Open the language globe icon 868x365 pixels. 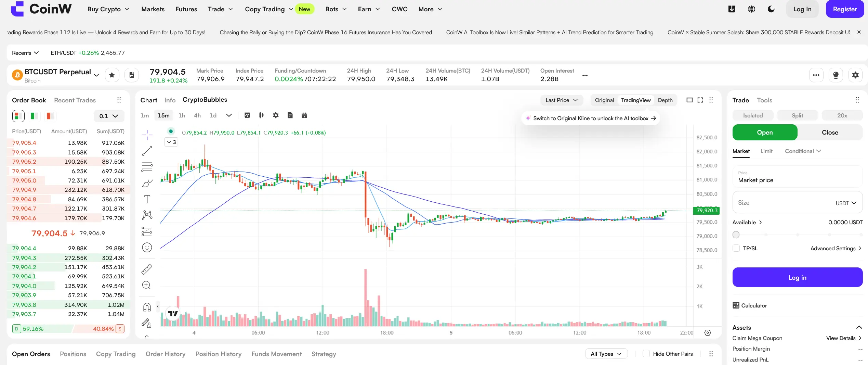(751, 9)
